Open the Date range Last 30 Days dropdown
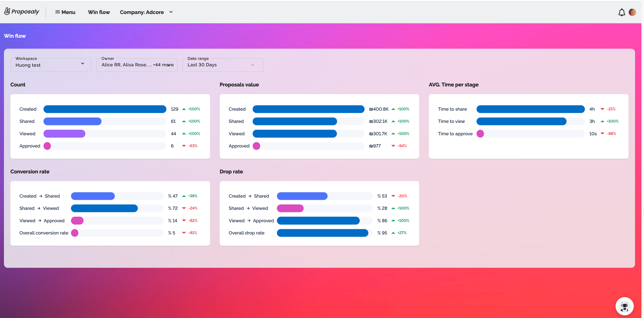644x318 pixels. (223, 65)
